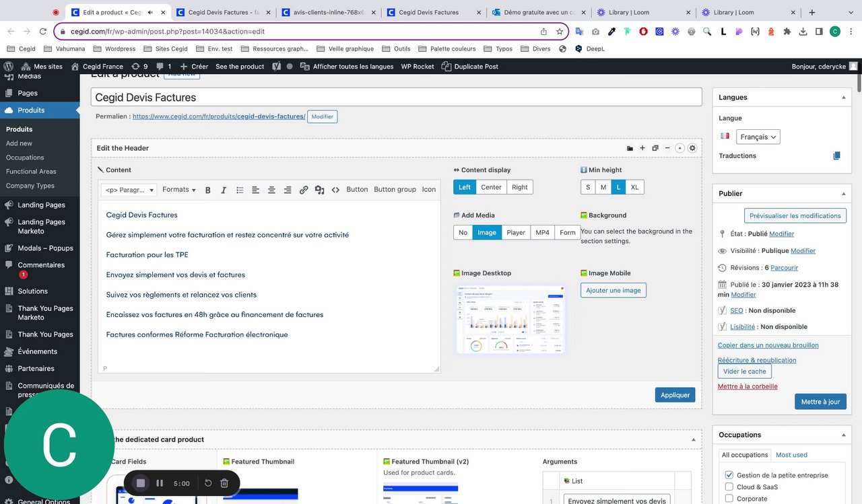The image size is (862, 504).
Task: Toggle source code view icon
Action: [x=335, y=190]
